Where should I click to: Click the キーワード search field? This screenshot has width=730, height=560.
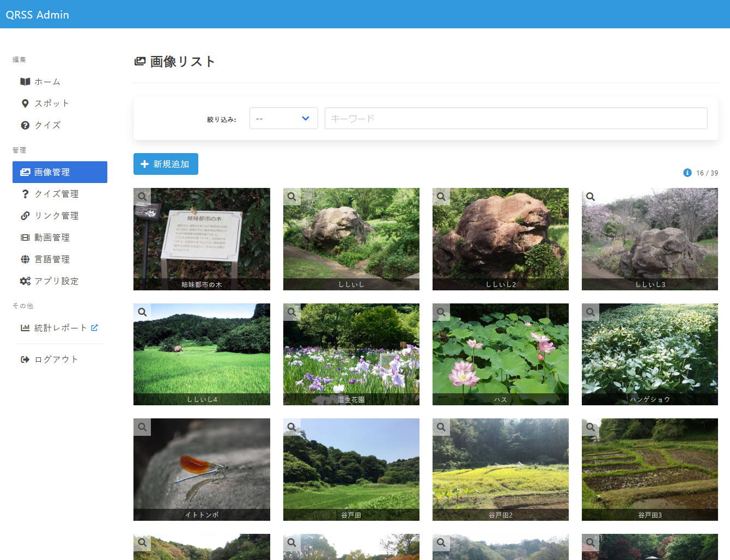click(x=515, y=118)
